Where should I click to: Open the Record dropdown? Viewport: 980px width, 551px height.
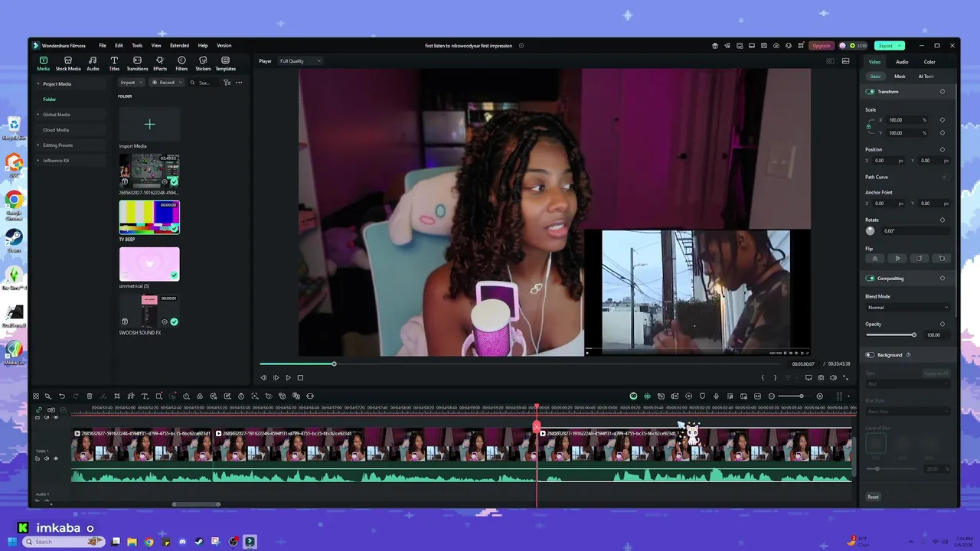point(167,83)
